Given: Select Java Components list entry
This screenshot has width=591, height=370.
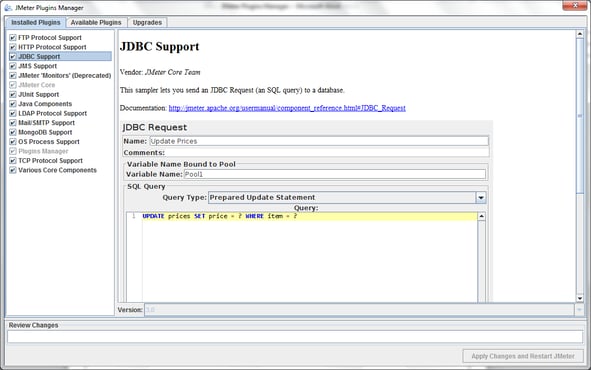Looking at the screenshot, I should 45,104.
